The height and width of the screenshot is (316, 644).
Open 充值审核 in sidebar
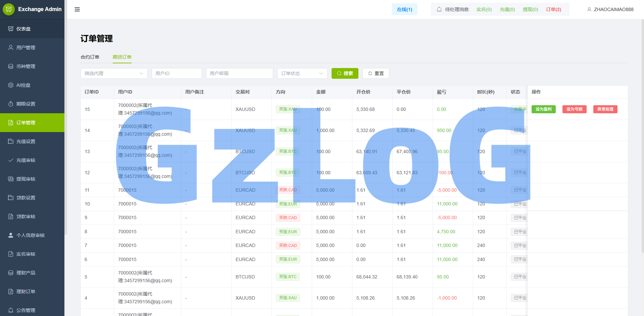click(x=26, y=160)
